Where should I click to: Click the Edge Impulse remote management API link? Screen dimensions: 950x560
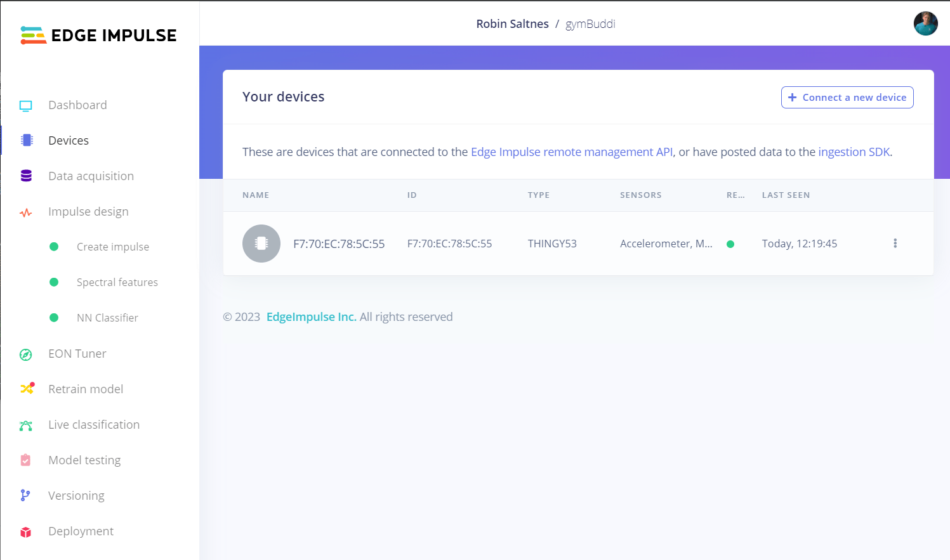click(x=571, y=152)
